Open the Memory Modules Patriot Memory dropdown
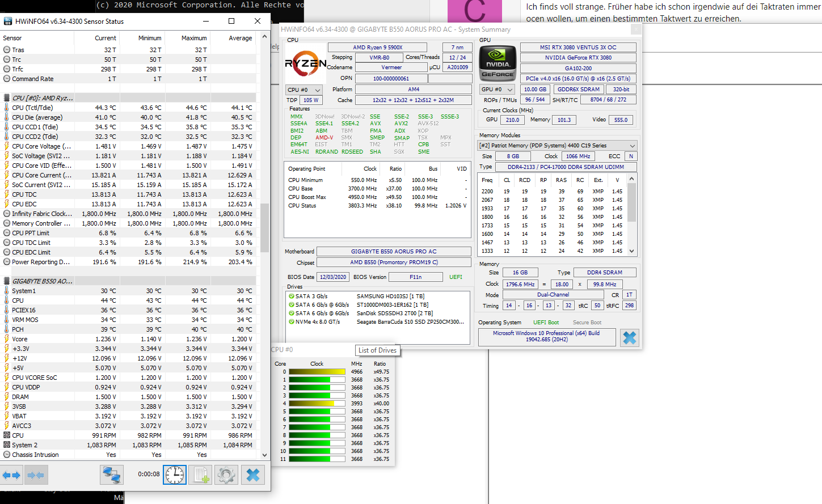 click(558, 146)
